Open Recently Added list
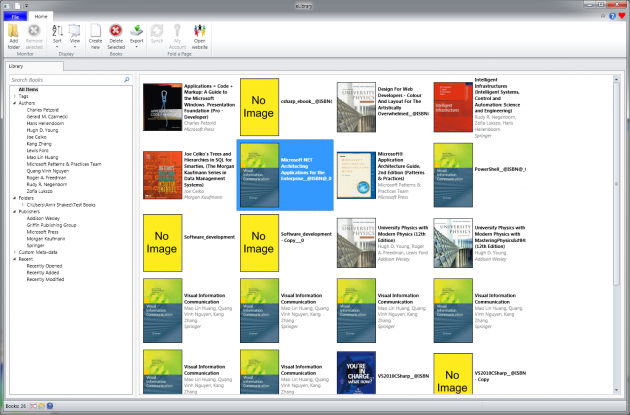This screenshot has height=415, width=630. coord(43,272)
